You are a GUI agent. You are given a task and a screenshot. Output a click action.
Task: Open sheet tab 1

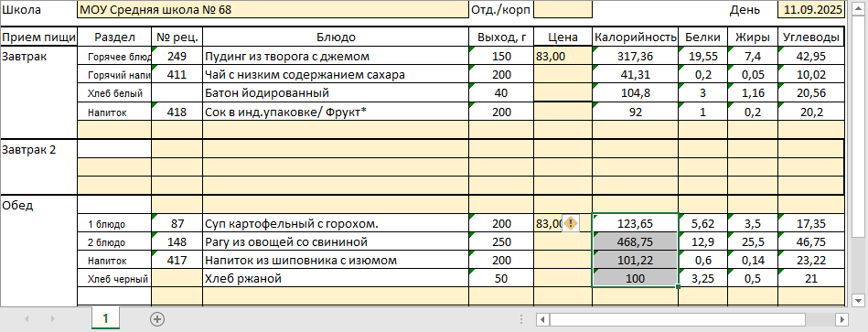[105, 318]
